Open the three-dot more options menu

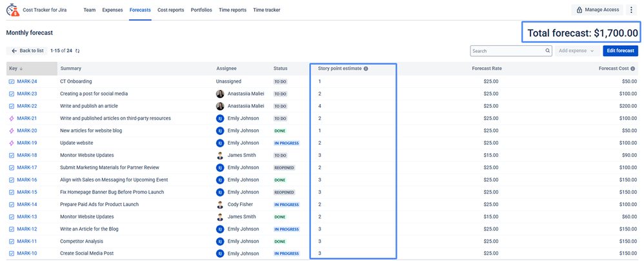pyautogui.click(x=630, y=10)
